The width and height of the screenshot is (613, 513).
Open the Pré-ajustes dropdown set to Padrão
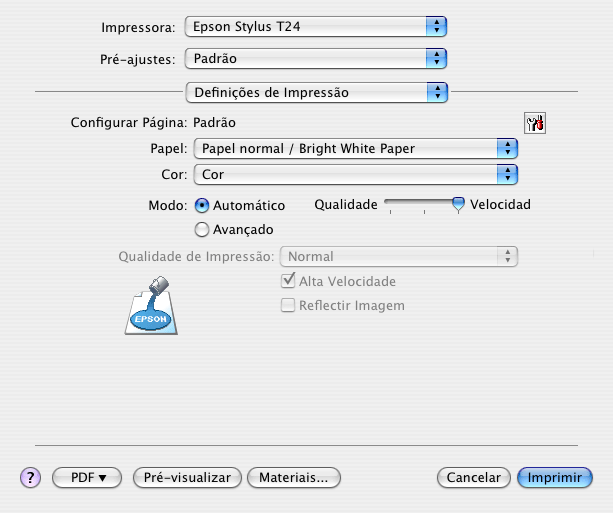pyautogui.click(x=315, y=59)
